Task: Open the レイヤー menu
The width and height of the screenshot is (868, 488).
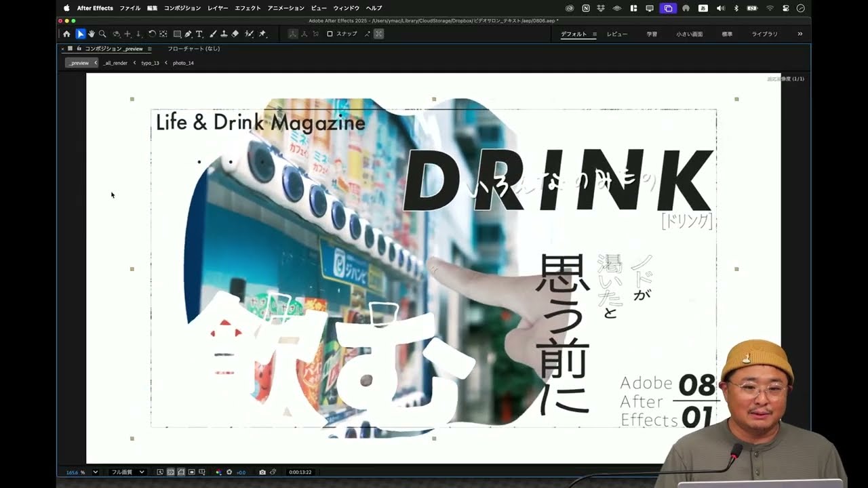Action: (218, 8)
